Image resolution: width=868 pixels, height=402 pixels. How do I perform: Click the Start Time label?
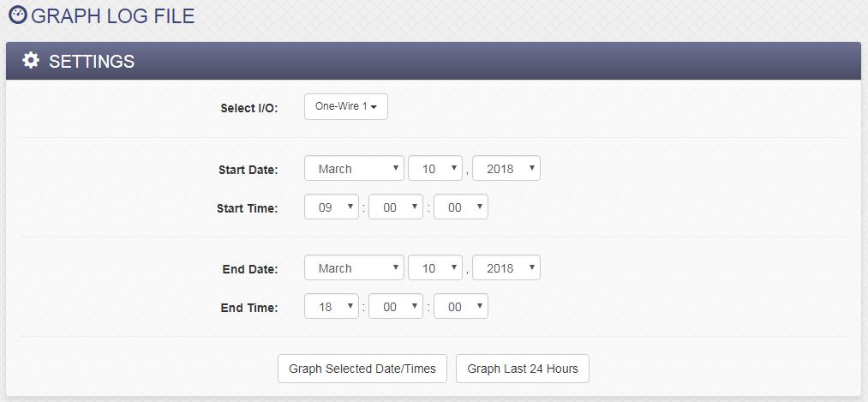click(248, 208)
